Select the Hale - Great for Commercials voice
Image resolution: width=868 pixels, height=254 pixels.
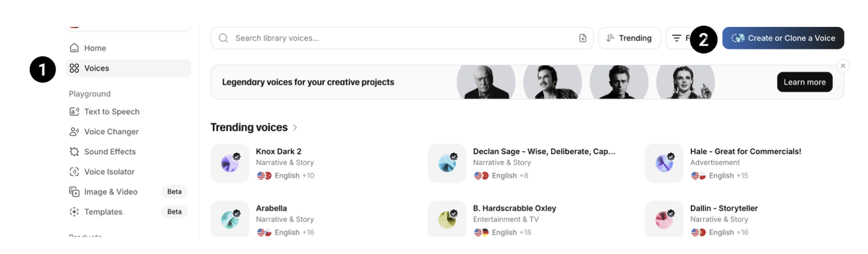(745, 152)
